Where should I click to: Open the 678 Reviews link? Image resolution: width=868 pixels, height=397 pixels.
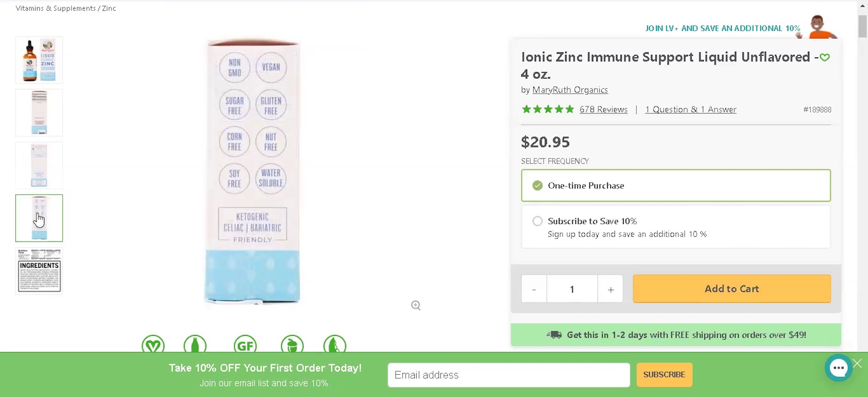tap(603, 109)
